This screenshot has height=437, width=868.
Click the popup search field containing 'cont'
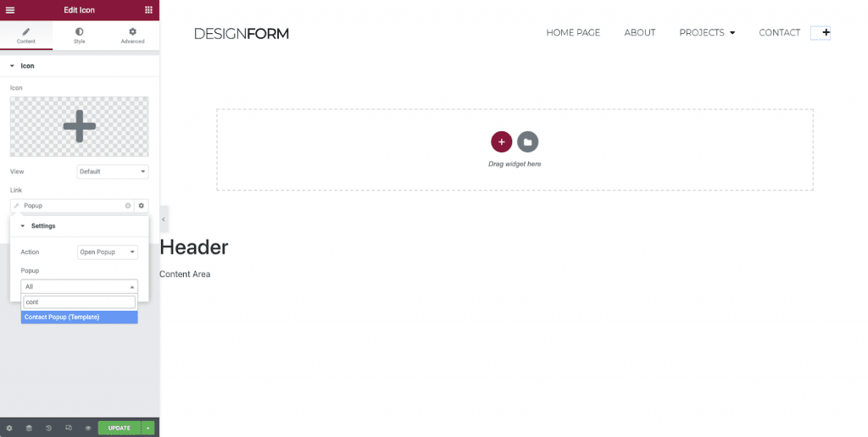click(79, 301)
